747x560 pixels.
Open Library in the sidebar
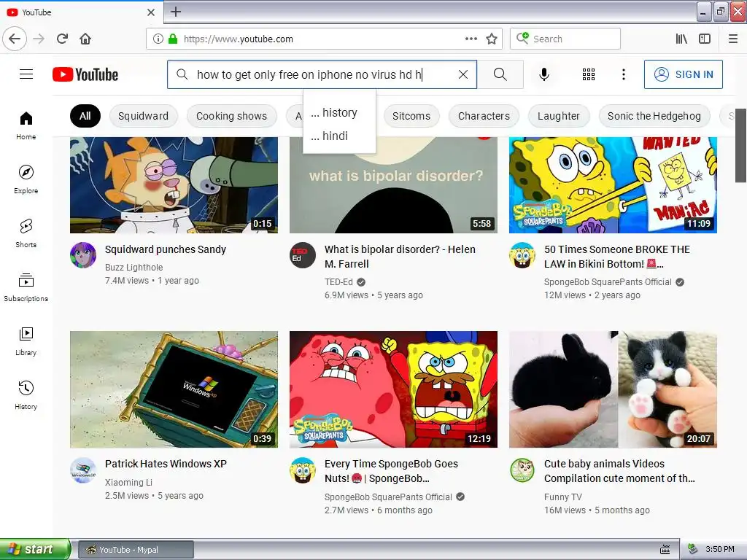pyautogui.click(x=26, y=341)
